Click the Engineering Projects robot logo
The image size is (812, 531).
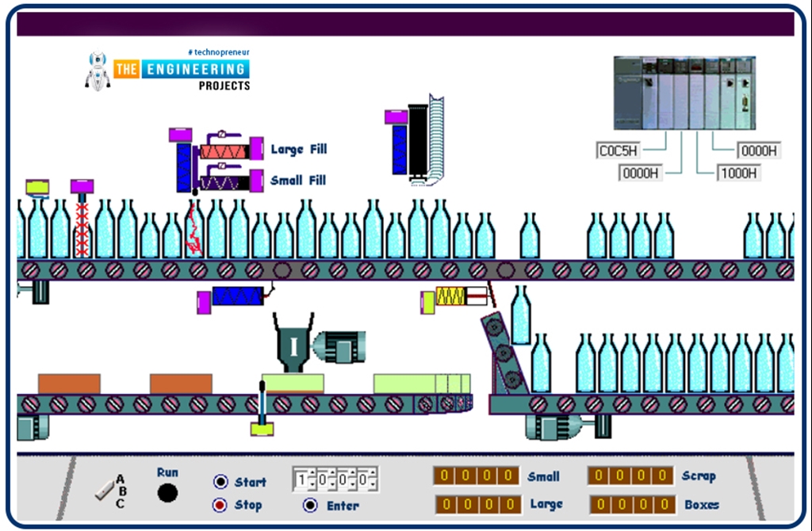pyautogui.click(x=98, y=70)
